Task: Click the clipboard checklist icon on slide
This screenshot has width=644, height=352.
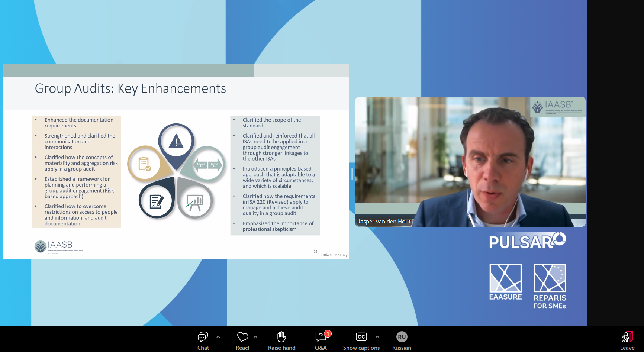Action: [x=144, y=164]
